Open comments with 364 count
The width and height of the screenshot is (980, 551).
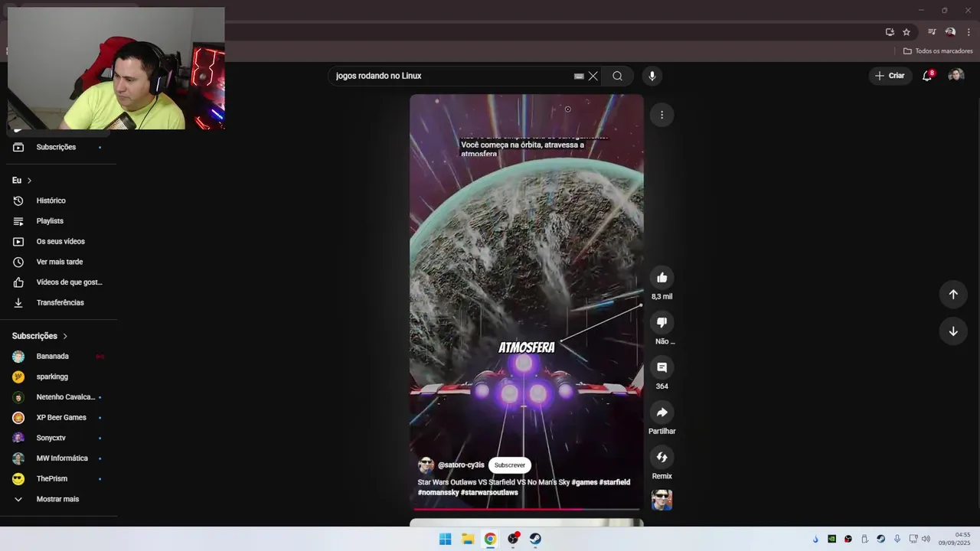coord(662,367)
